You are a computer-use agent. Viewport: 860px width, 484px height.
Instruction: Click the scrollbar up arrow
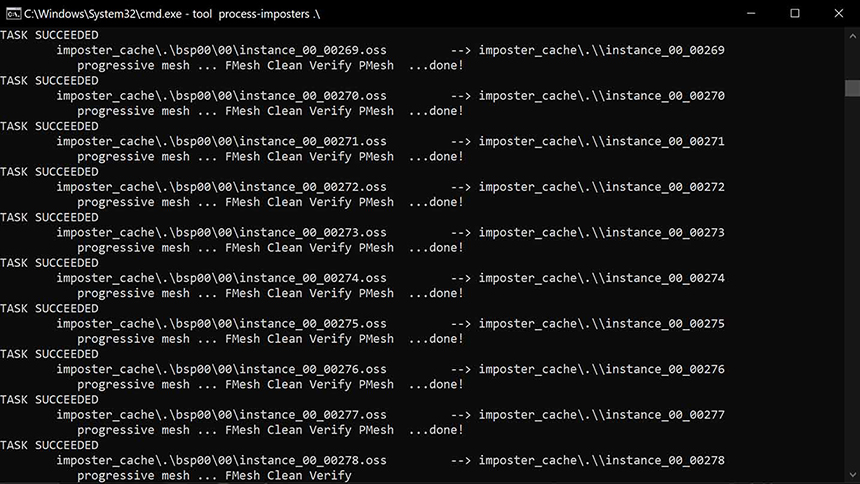coord(852,36)
